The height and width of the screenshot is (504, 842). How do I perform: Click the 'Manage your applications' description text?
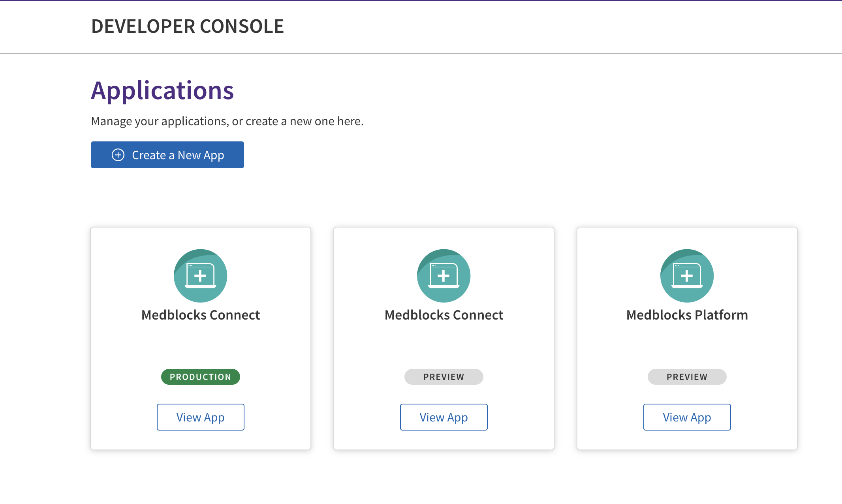coord(227,121)
